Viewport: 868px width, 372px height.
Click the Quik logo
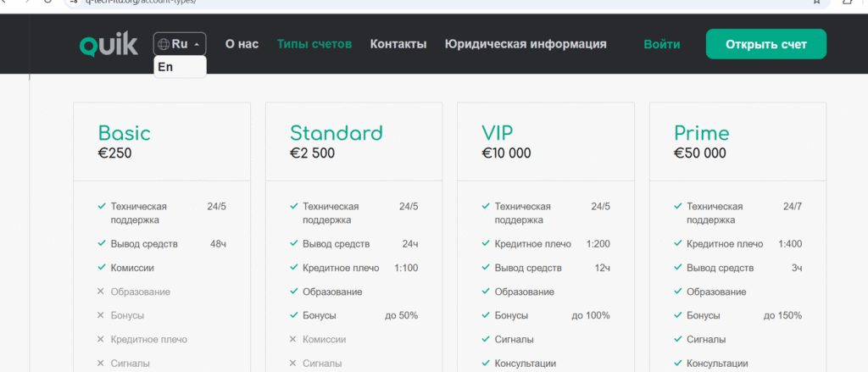click(x=108, y=44)
